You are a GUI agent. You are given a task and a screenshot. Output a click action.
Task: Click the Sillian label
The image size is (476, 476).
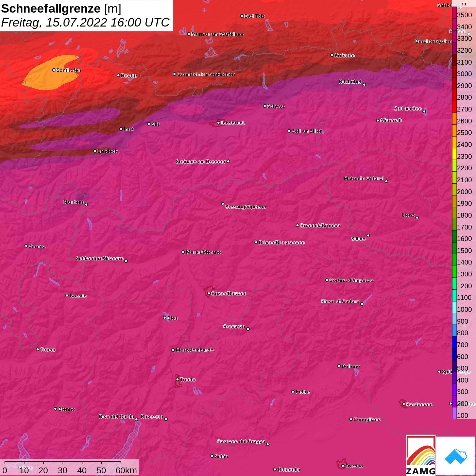[x=358, y=239]
